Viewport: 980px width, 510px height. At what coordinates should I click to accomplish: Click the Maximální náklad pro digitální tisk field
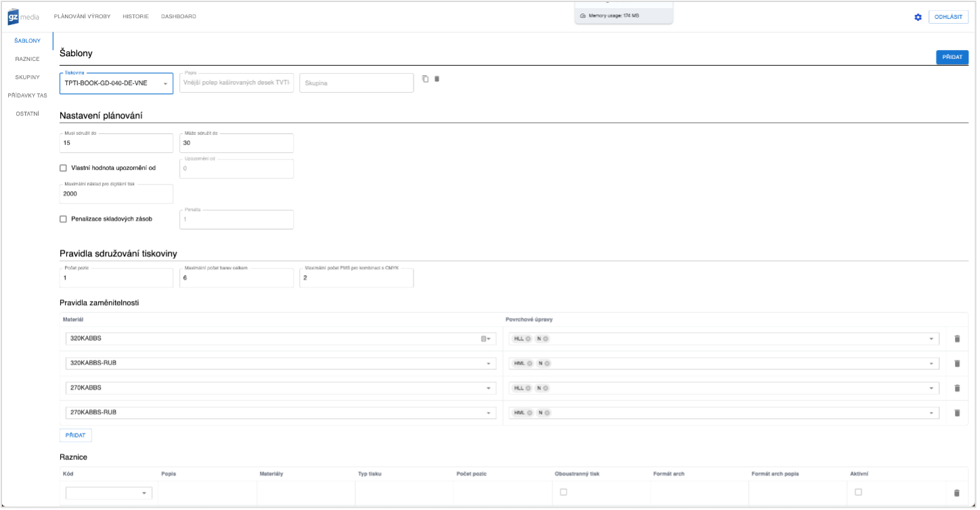[x=116, y=194]
